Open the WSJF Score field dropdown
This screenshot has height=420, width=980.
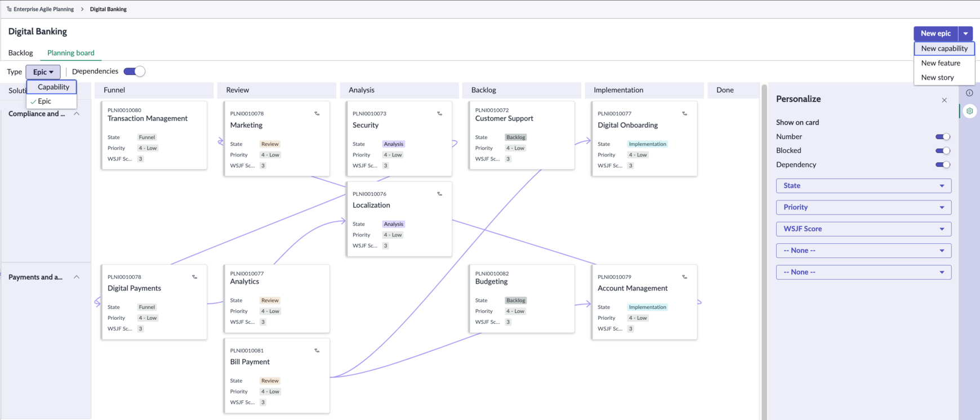click(x=863, y=229)
